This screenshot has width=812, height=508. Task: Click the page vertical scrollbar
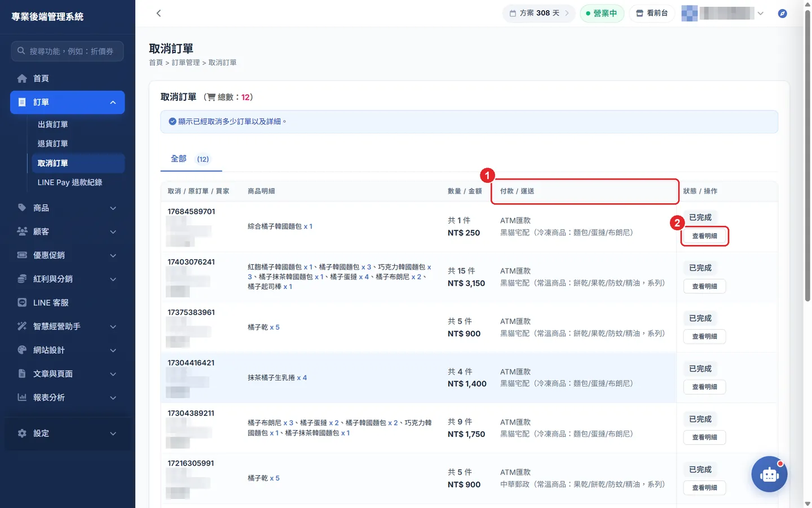[x=807, y=155]
